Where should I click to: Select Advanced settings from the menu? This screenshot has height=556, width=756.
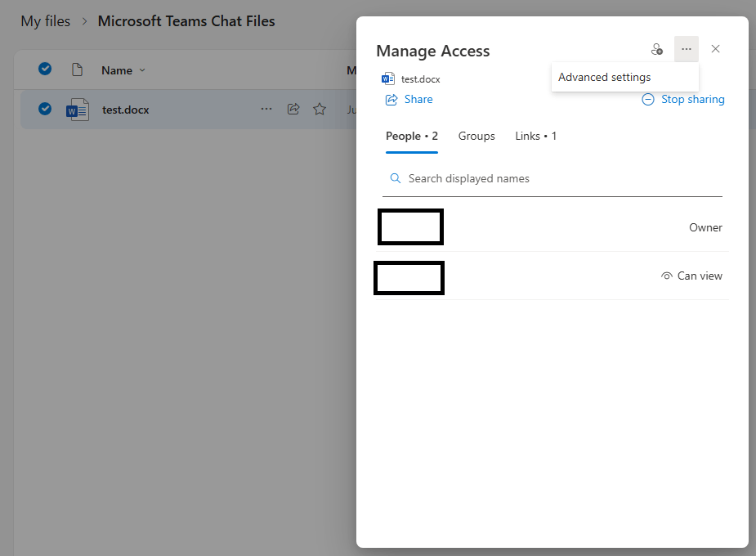pyautogui.click(x=604, y=77)
